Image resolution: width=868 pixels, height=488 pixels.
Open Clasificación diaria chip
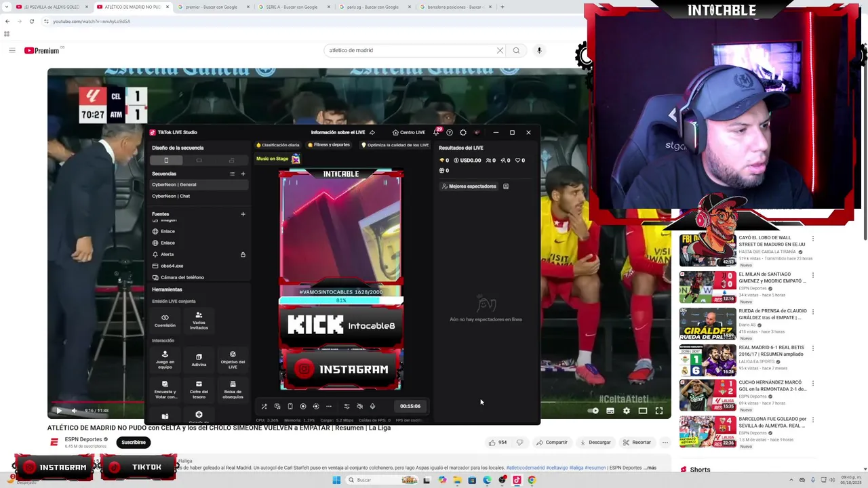277,145
